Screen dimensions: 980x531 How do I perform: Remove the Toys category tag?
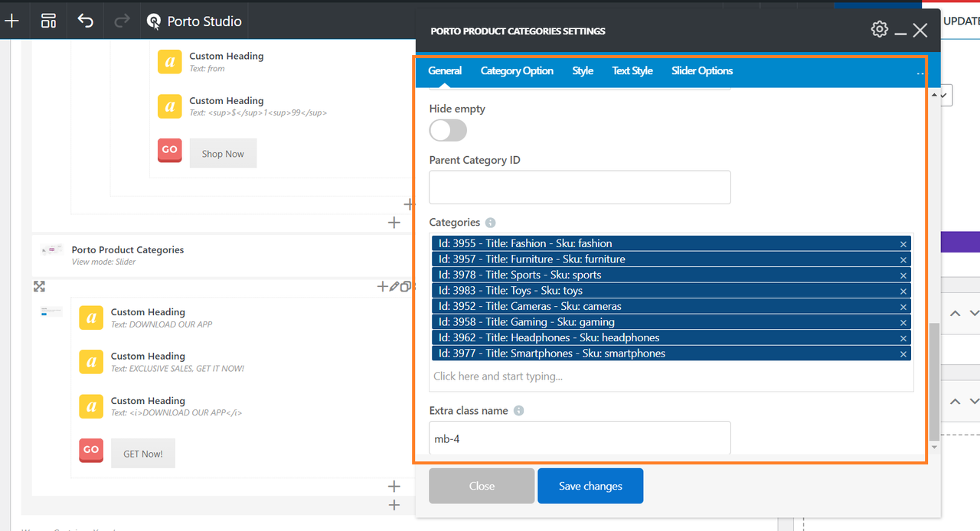pos(903,292)
